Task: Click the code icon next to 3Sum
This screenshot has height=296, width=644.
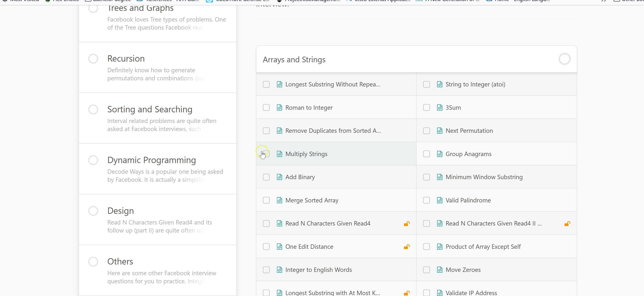Action: point(439,108)
